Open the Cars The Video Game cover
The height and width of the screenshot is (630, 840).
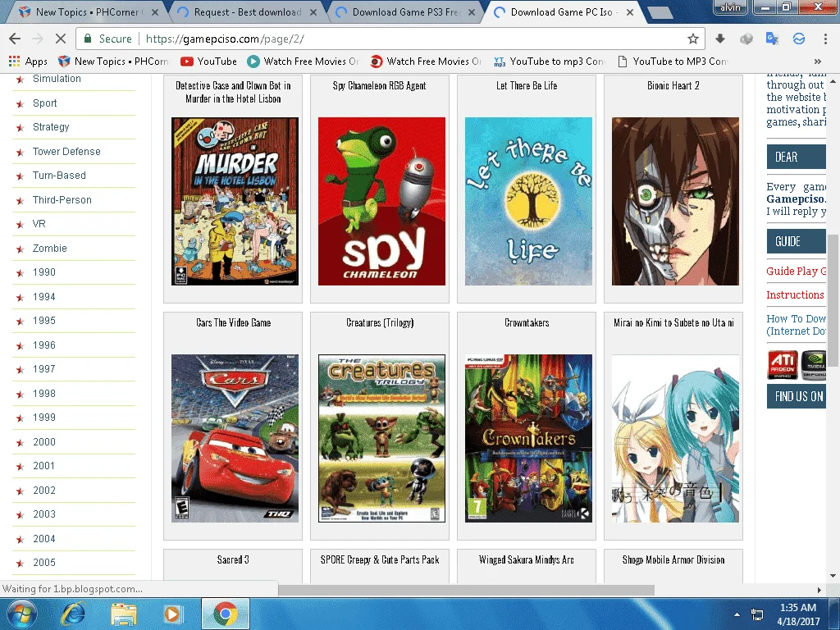[x=235, y=438]
